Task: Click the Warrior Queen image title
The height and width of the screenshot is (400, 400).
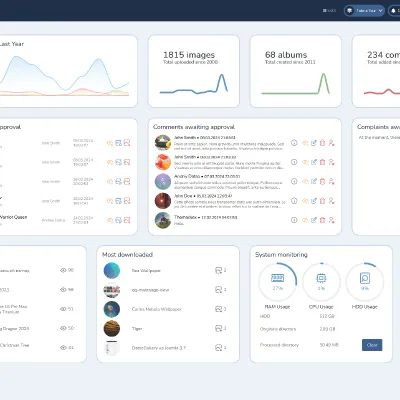Action: click(x=13, y=217)
